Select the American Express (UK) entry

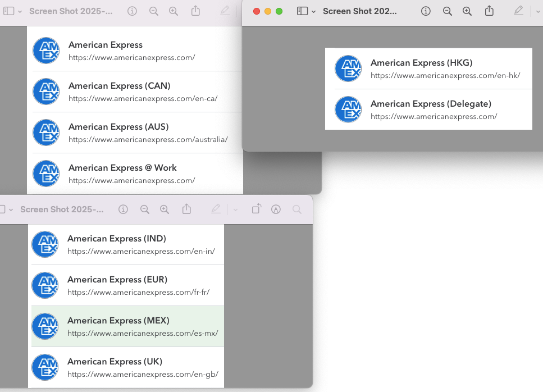click(x=126, y=367)
